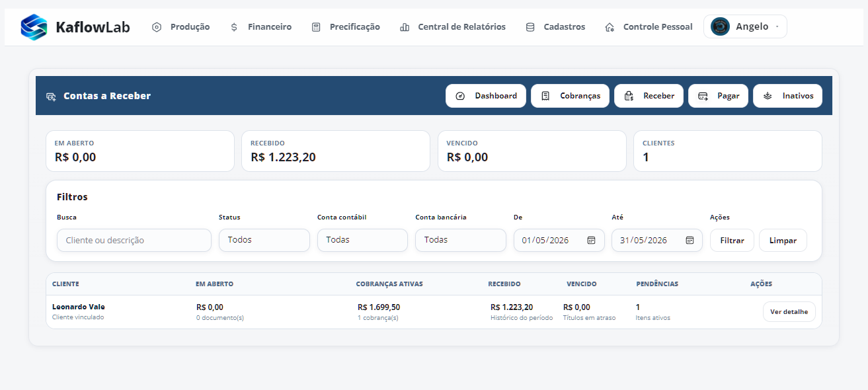The height and width of the screenshot is (390, 868).
Task: Click the 1 cobrança(s) text
Action: 378,318
